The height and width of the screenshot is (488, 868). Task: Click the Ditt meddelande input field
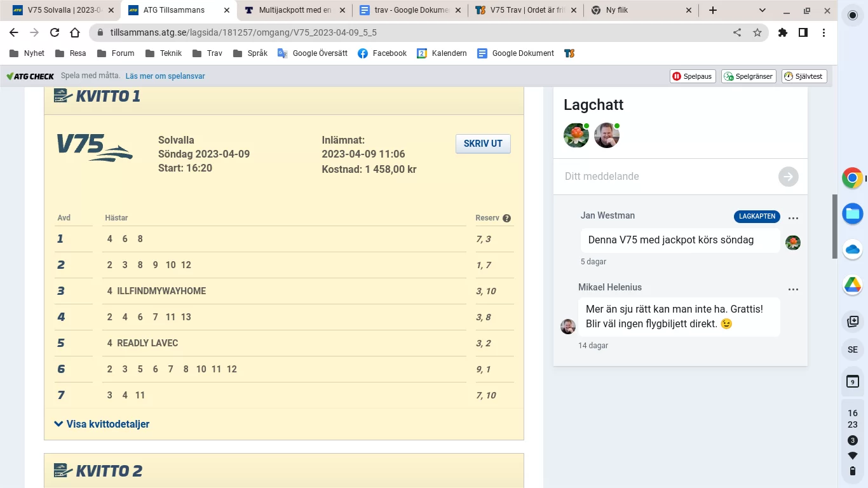[x=635, y=177]
